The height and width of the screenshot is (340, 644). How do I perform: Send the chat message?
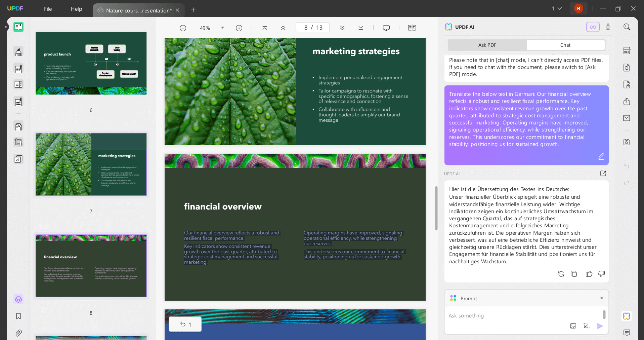[600, 326]
